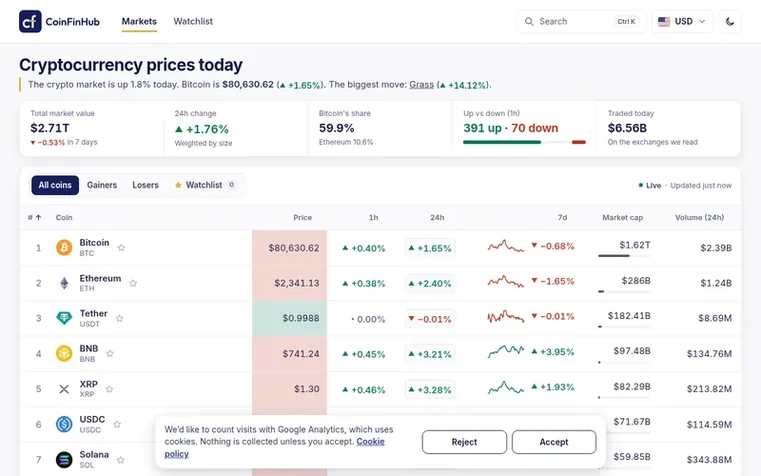761x476 pixels.
Task: Click Ethereum market cap bar
Action: [624, 291]
